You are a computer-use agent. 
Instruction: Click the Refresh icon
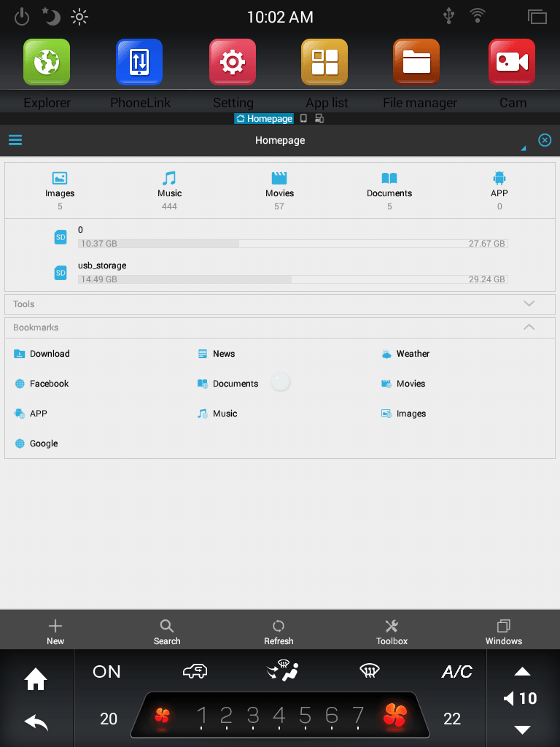(x=279, y=627)
